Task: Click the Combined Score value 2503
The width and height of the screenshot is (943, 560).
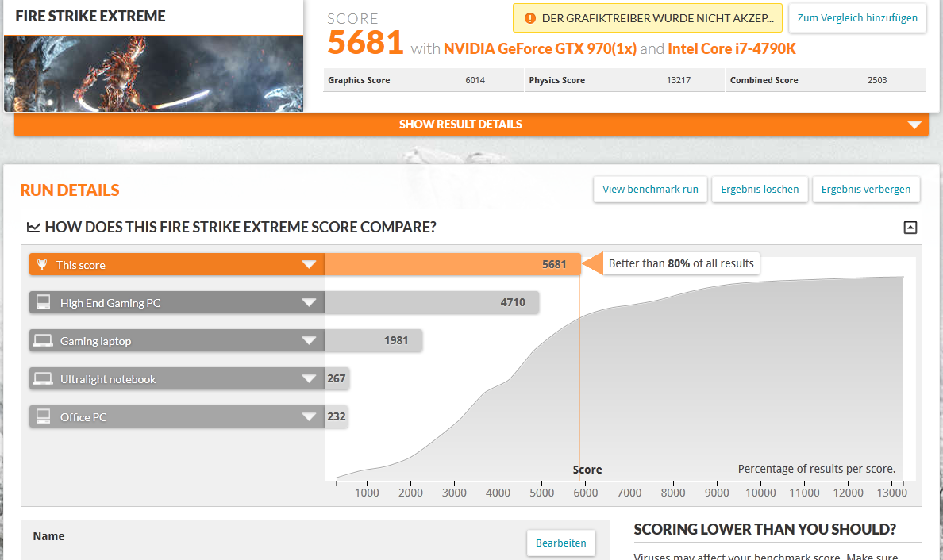Action: 877,80
